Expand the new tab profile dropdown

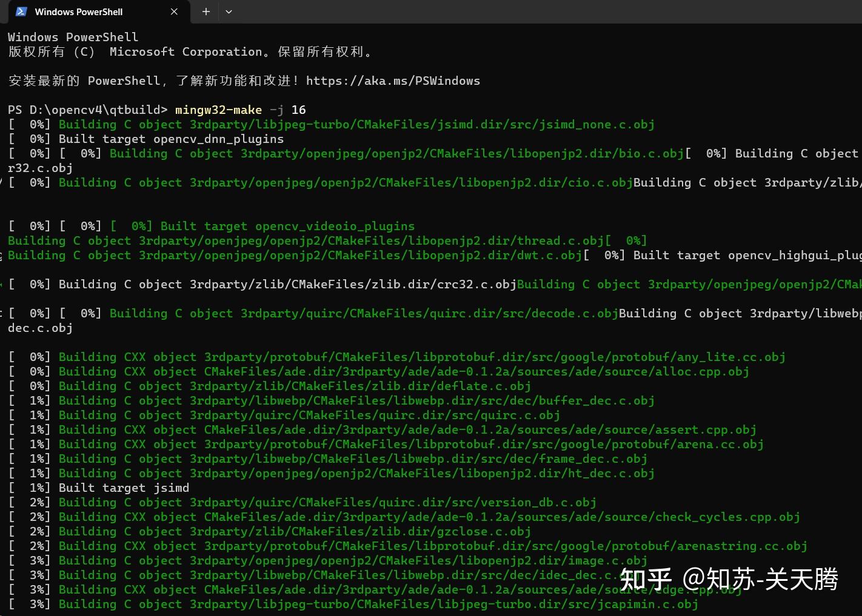click(x=229, y=12)
